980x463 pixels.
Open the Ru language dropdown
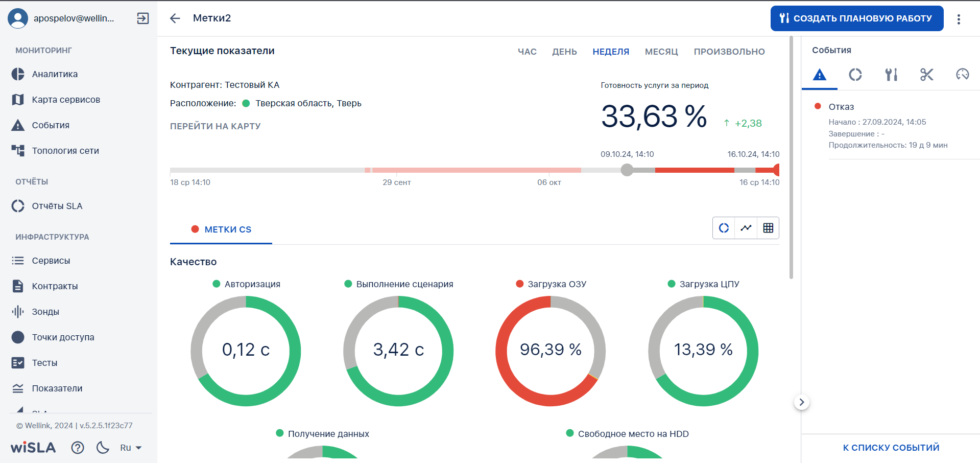coord(131,448)
